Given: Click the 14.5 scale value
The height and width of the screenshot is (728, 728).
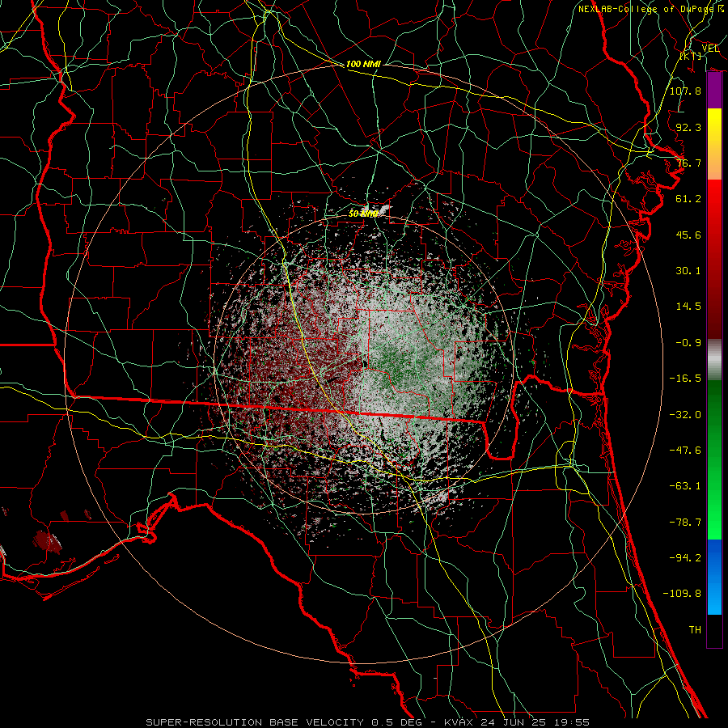Looking at the screenshot, I should [688, 307].
